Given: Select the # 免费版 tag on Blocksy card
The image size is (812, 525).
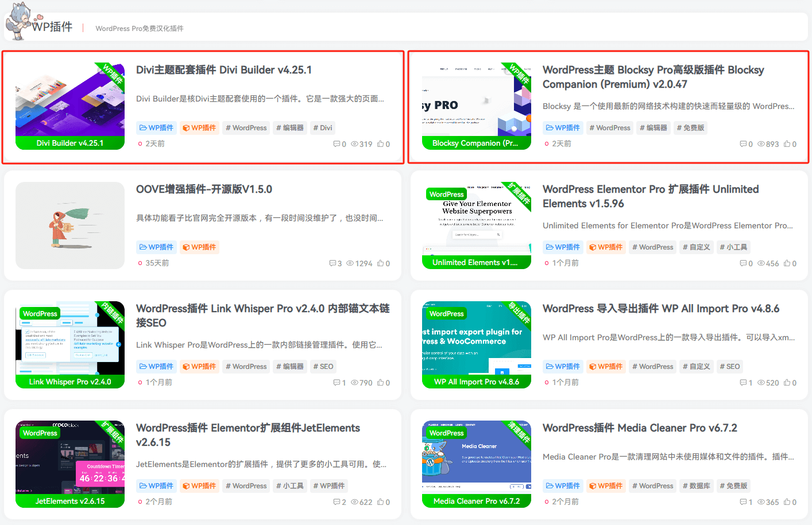Looking at the screenshot, I should (x=690, y=128).
